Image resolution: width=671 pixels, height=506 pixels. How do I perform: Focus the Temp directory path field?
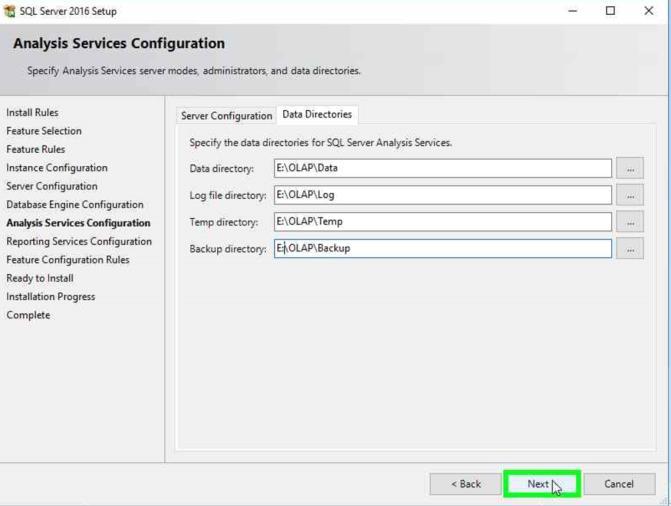442,222
